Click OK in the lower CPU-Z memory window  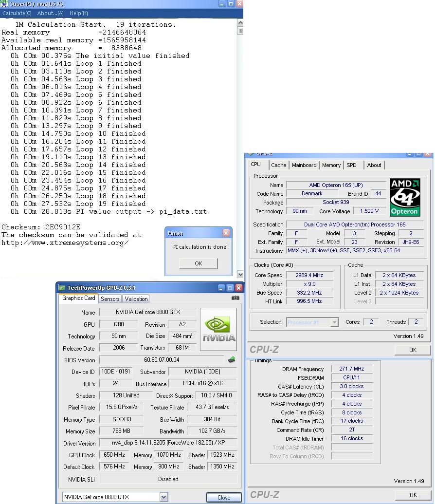(x=413, y=495)
